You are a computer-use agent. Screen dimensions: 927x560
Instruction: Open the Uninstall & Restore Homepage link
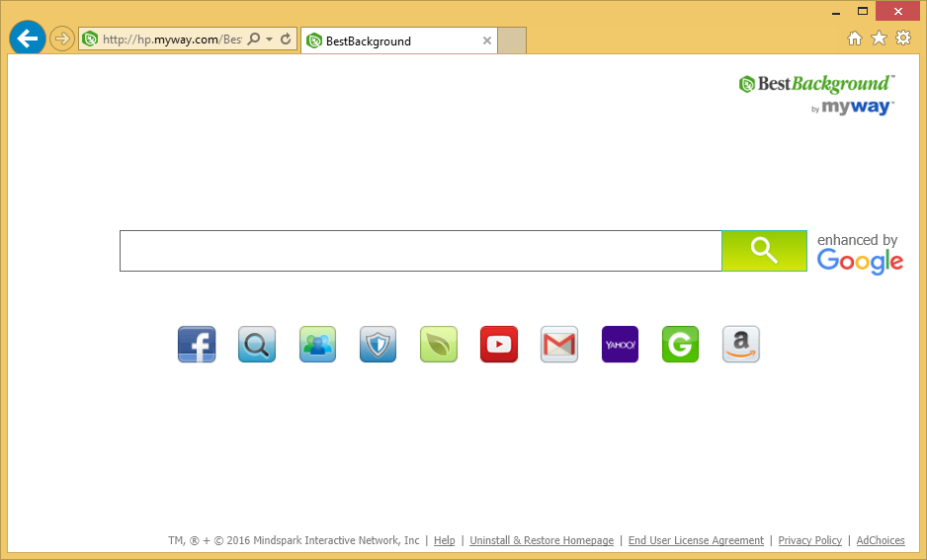coord(542,540)
